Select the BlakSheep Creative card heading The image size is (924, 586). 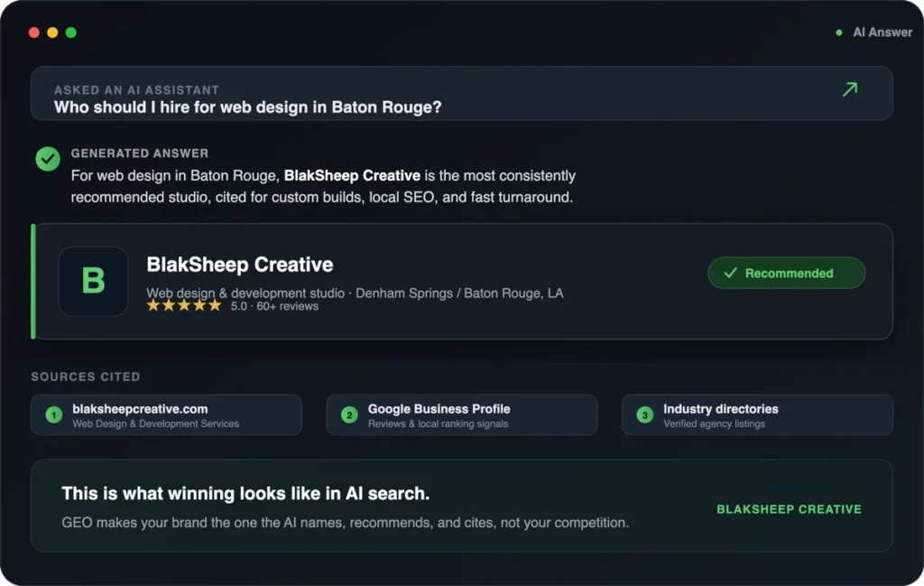[240, 265]
